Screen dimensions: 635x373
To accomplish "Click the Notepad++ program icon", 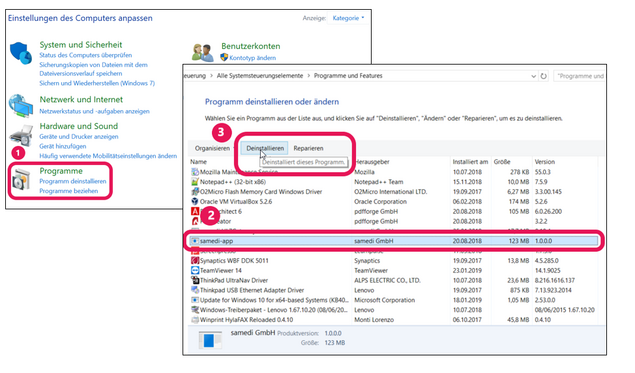I will (195, 182).
